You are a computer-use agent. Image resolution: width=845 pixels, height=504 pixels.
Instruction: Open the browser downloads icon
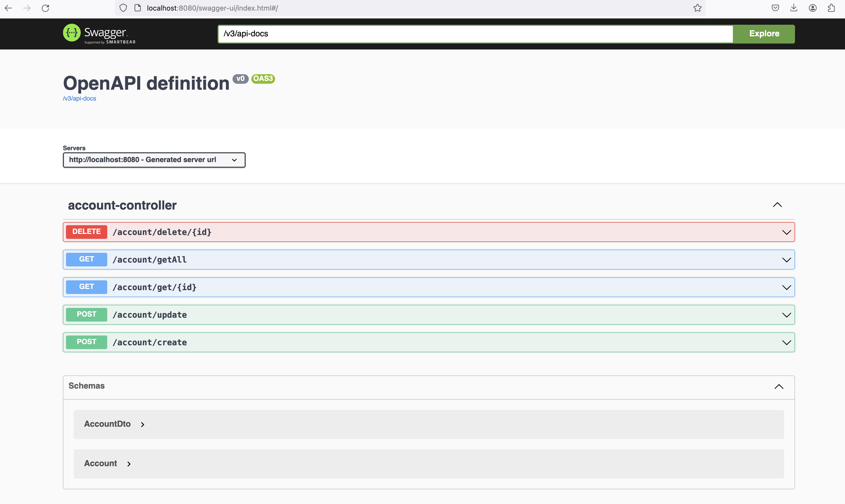[x=794, y=8]
